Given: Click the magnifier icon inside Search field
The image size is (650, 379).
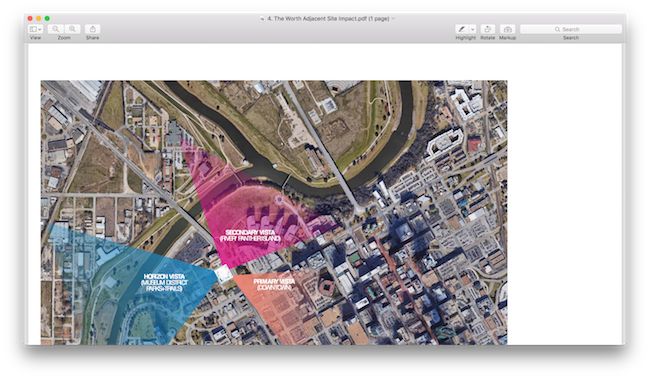Looking at the screenshot, I should tap(558, 29).
